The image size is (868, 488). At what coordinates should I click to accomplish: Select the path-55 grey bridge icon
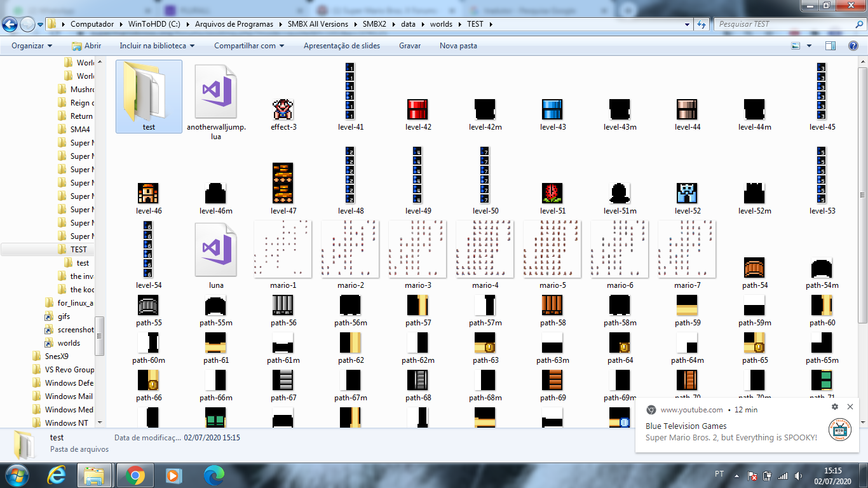click(148, 306)
